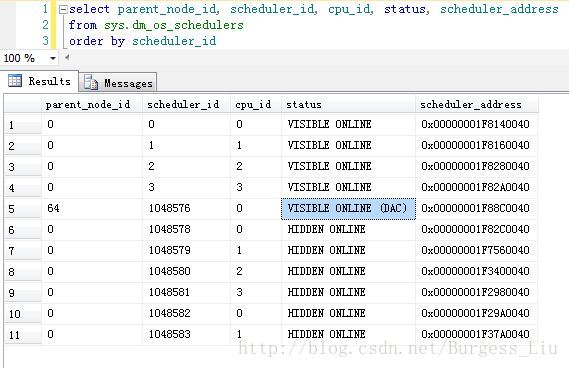Select result row number 1
This screenshot has height=368, width=569.
[23, 125]
